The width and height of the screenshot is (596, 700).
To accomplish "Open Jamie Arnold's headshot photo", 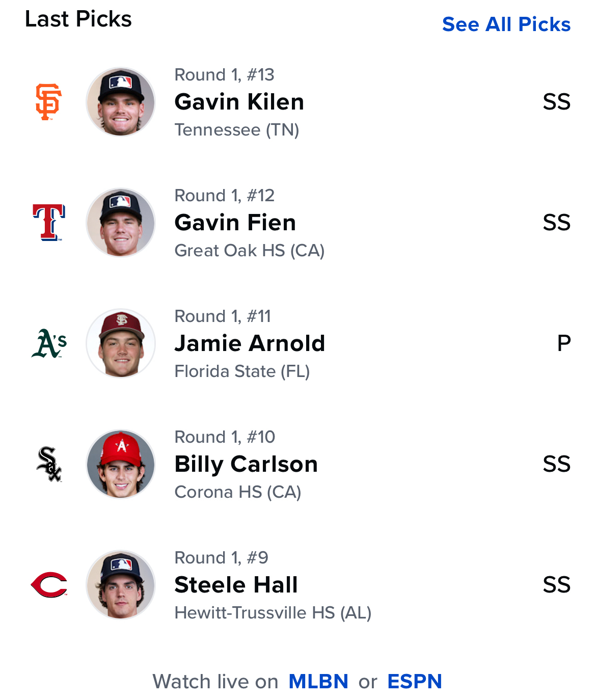I will click(121, 343).
